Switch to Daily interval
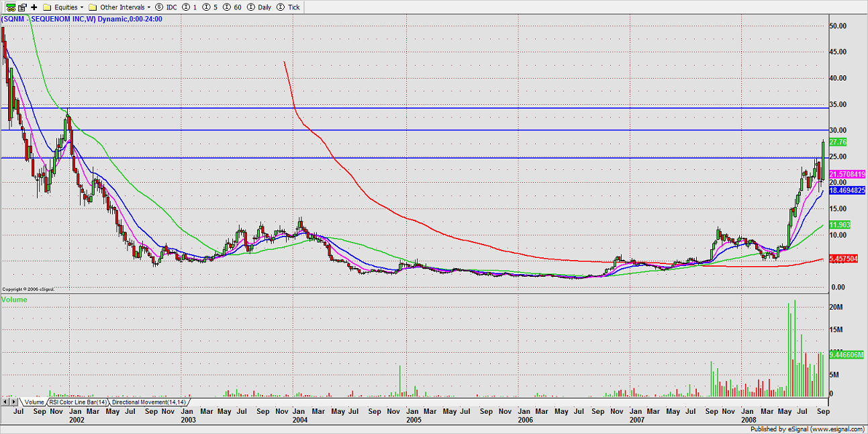This screenshot has height=434, width=868. tap(259, 7)
